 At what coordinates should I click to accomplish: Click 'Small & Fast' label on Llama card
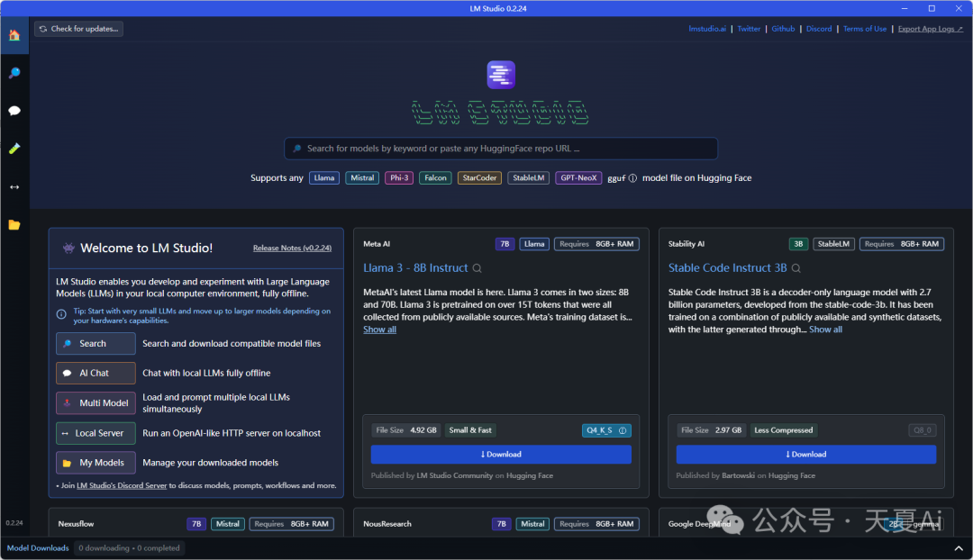coord(469,430)
